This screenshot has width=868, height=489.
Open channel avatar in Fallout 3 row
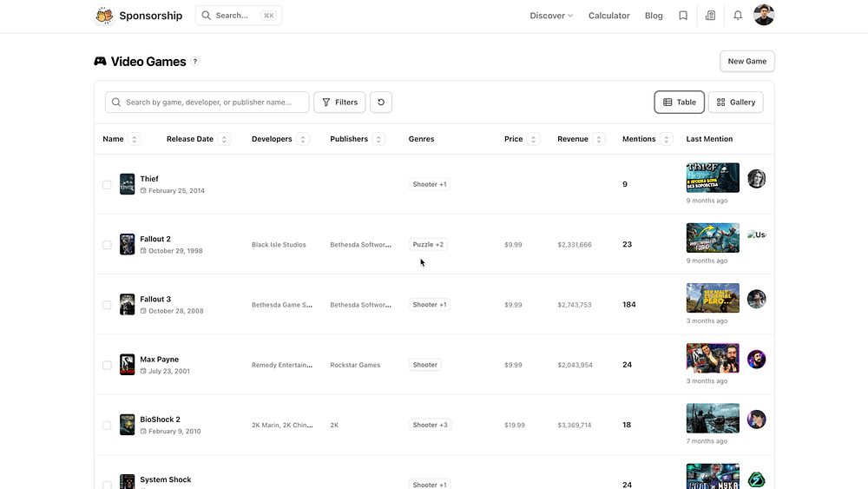756,299
